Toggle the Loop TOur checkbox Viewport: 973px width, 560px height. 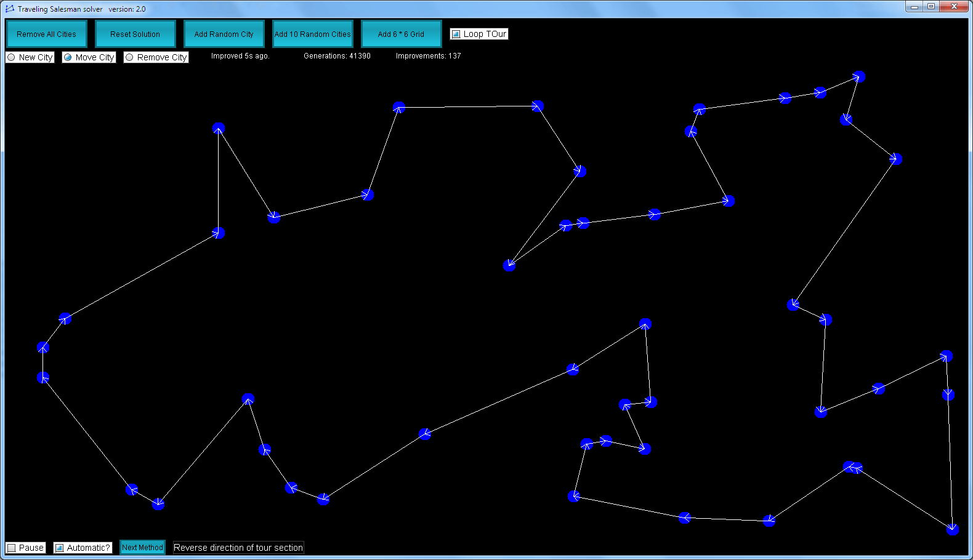pos(479,34)
